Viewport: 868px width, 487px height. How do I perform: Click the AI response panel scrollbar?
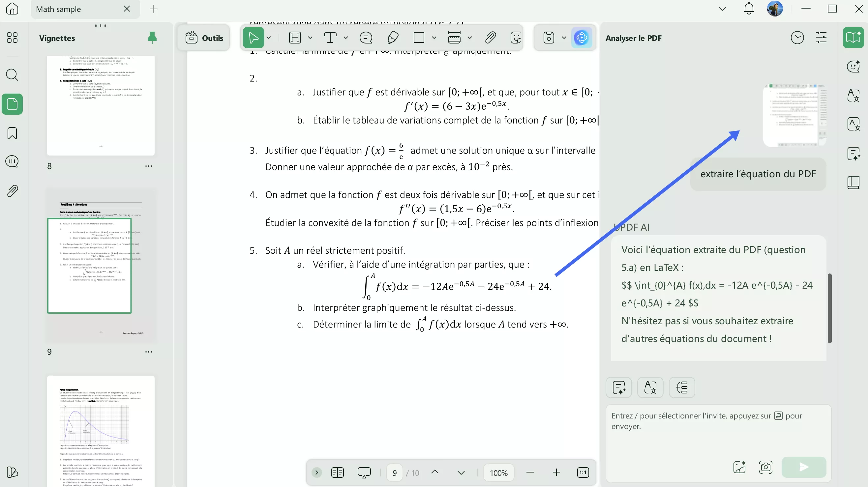[x=829, y=308]
